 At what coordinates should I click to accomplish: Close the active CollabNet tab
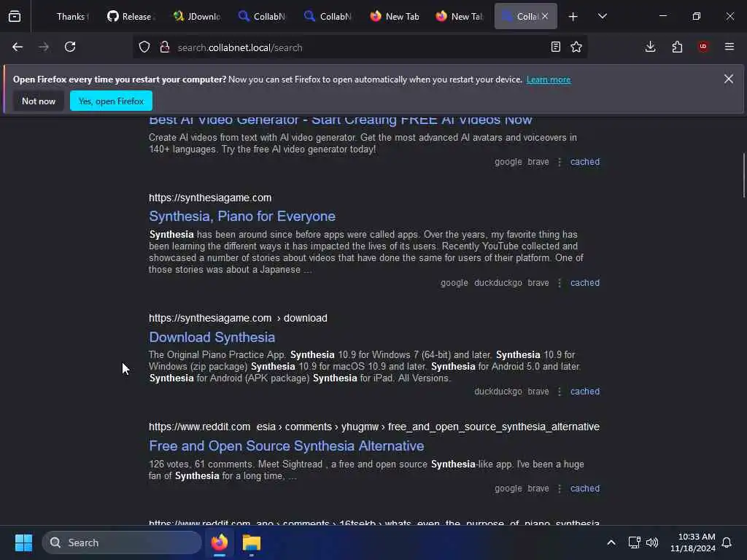(x=545, y=16)
